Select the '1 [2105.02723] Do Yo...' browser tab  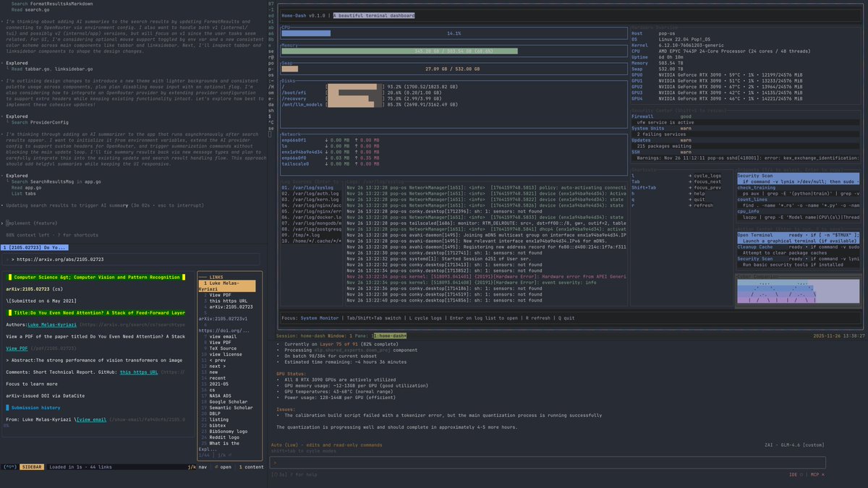point(33,247)
